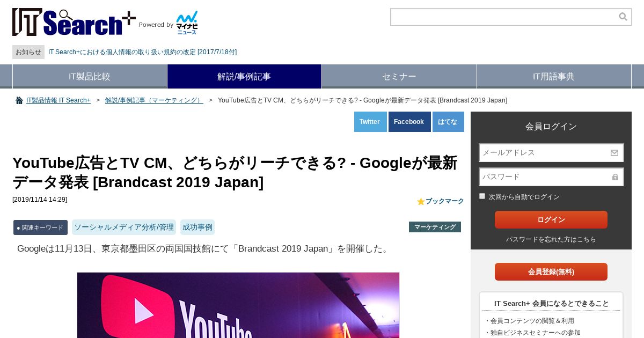Viewport: 644px width, 338px height.
Task: Open the privacy policy revision notice link
Action: [x=142, y=52]
